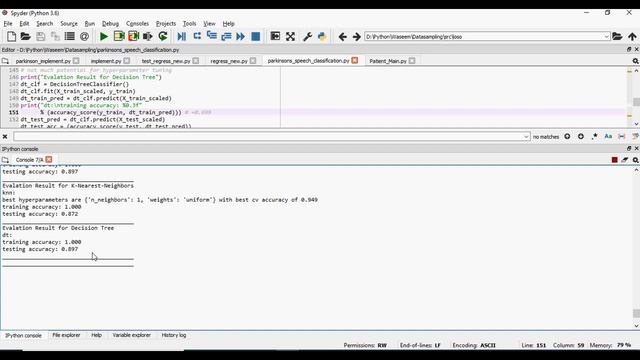This screenshot has height=360, width=640.
Task: Run selection or current line icon
Action: coord(147,36)
